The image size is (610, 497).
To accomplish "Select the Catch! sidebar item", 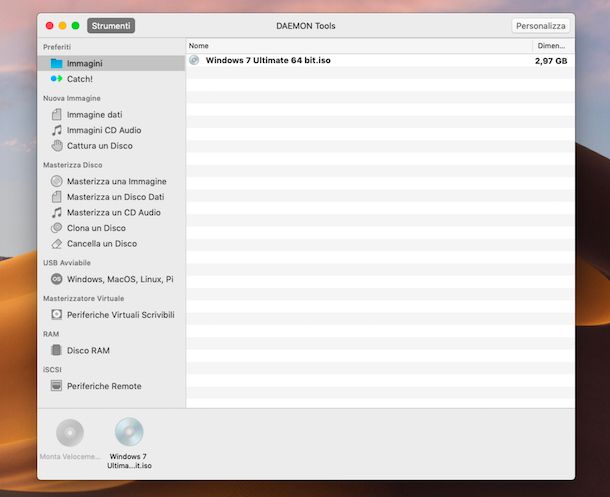I will (79, 79).
